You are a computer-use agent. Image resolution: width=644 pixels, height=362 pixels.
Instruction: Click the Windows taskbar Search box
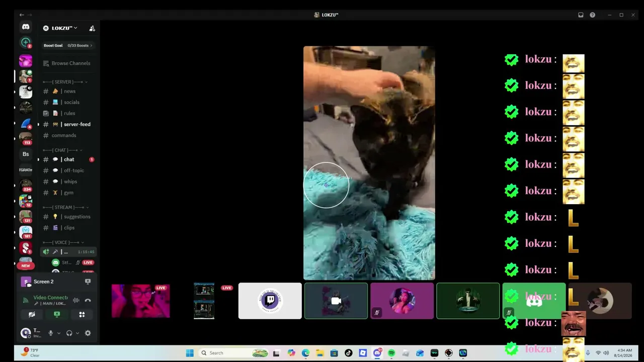tap(234, 353)
